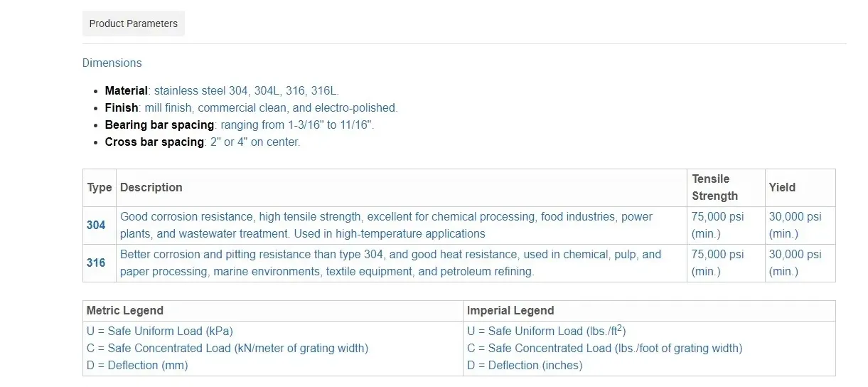868x387 pixels.
Task: Open the 316 stainless steel type link
Action: [96, 263]
